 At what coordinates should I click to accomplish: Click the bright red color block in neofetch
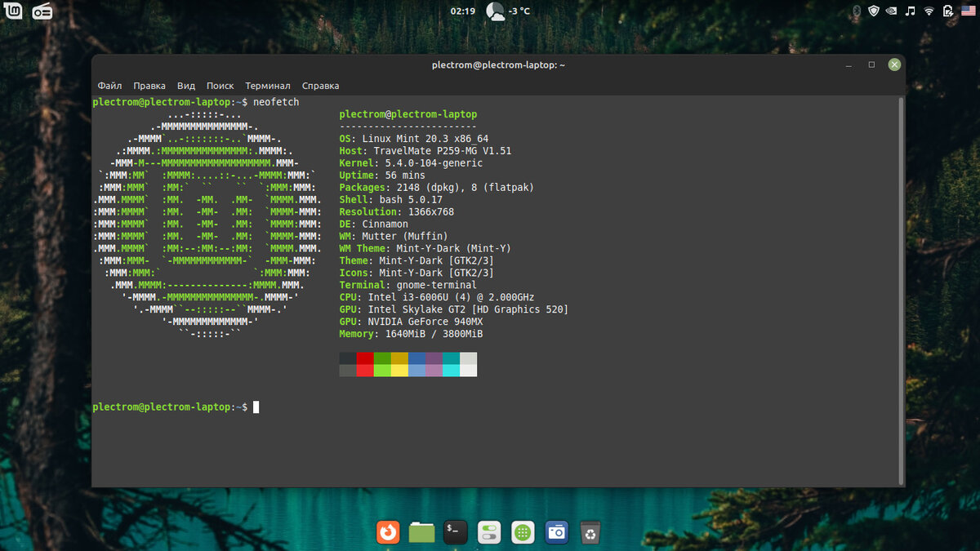tap(365, 371)
